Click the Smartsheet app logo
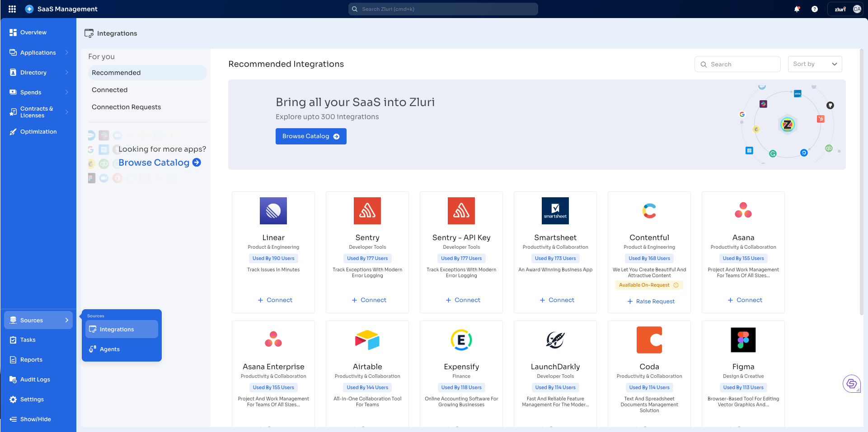This screenshot has width=868, height=432. coord(555,211)
